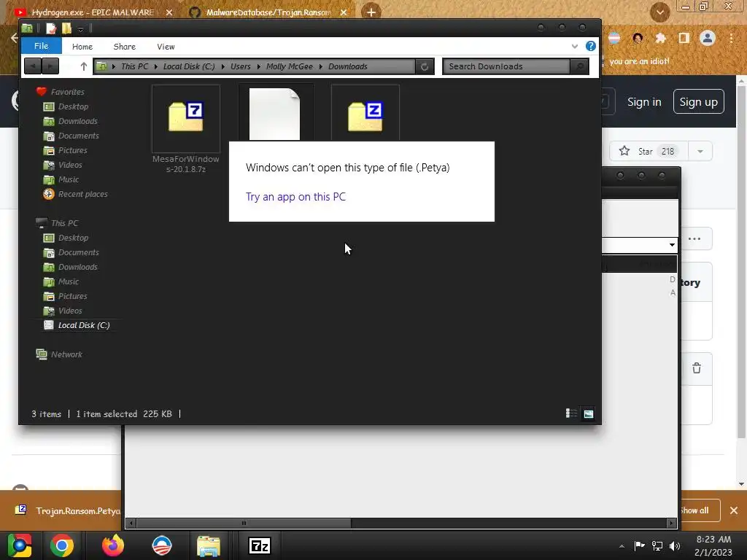Open the View ribbon tab
This screenshot has width=747, height=560.
tap(166, 47)
